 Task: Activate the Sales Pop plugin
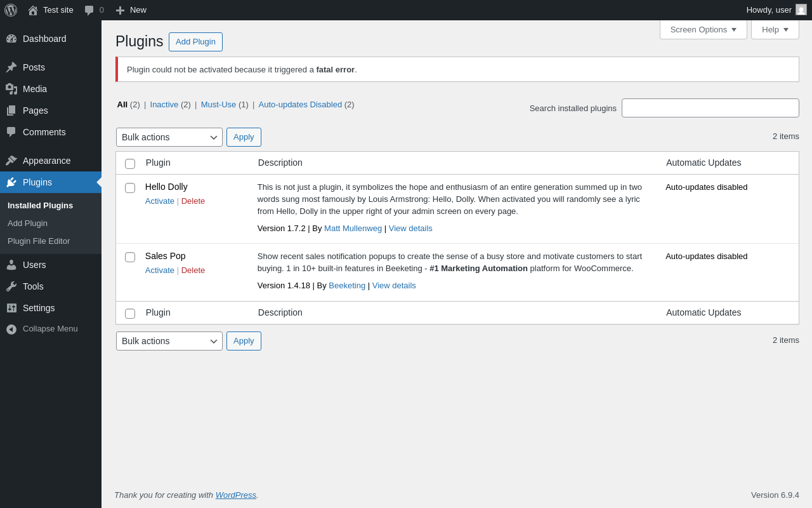pyautogui.click(x=160, y=271)
